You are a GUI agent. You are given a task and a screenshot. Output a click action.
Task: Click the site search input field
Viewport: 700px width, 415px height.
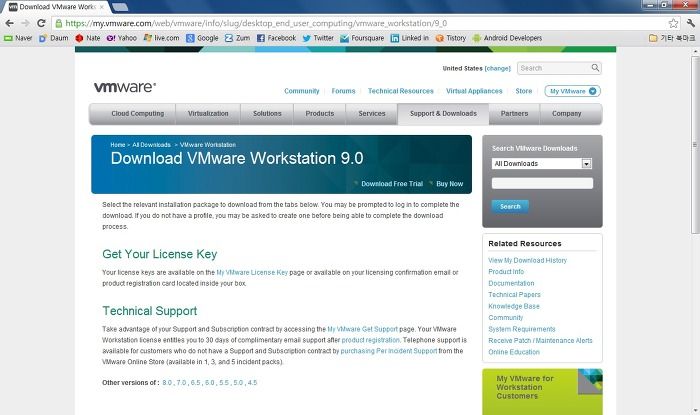(554, 68)
